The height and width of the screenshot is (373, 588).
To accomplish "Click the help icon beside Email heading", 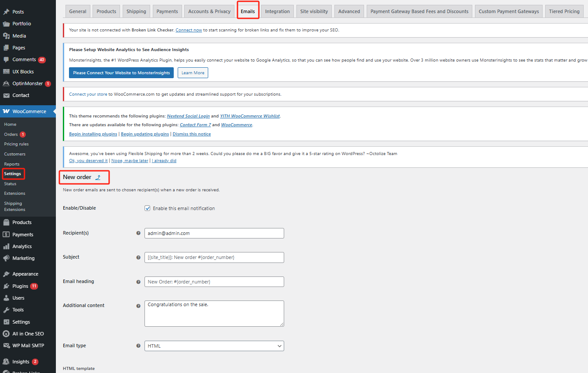I will [138, 282].
